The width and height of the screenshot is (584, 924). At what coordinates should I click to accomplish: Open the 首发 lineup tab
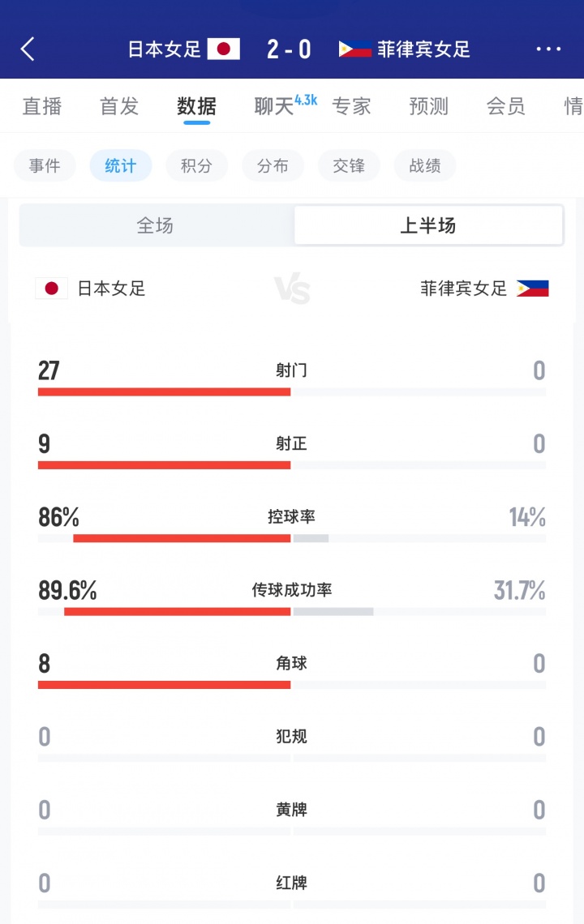(119, 106)
